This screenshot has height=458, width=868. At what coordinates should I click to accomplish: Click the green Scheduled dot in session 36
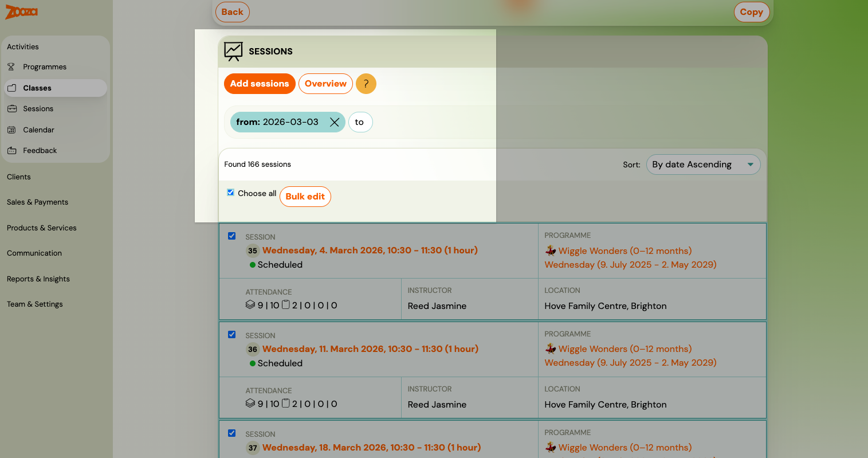click(253, 363)
